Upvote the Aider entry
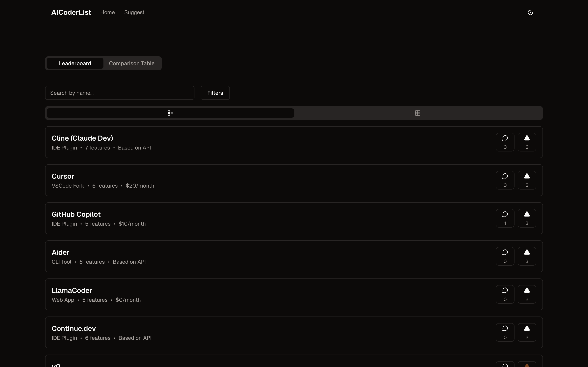Screen dimensions: 588x367 tap(527, 256)
